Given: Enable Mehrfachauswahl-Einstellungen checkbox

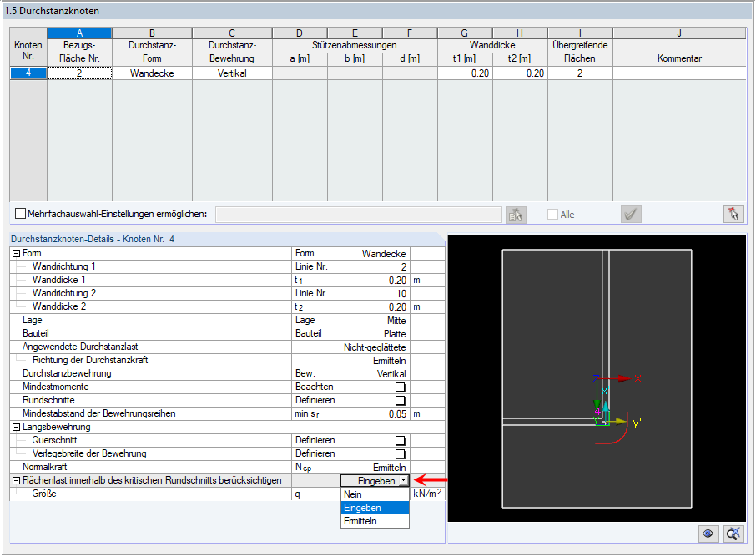Looking at the screenshot, I should (20, 214).
